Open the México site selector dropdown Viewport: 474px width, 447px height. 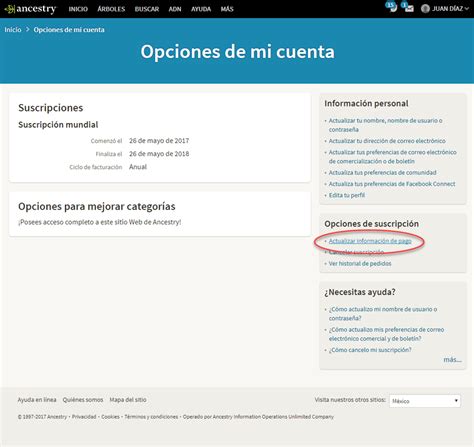[425, 401]
